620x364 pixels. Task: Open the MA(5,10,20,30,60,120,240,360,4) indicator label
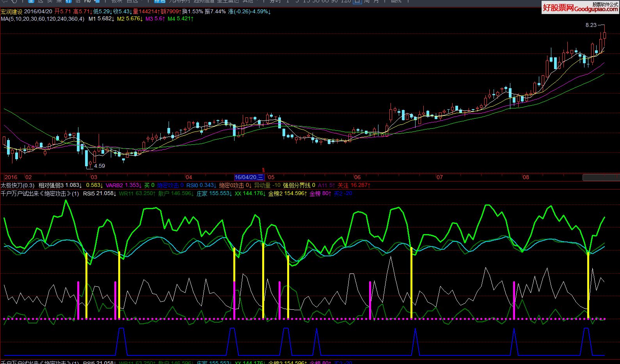(x=43, y=19)
